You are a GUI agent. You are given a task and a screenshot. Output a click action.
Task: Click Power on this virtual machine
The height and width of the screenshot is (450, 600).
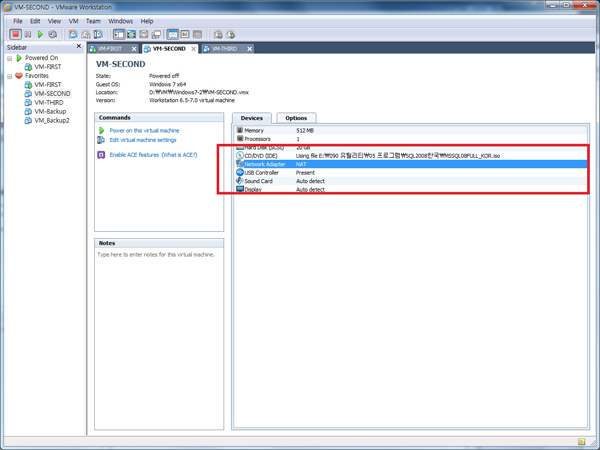tap(144, 130)
